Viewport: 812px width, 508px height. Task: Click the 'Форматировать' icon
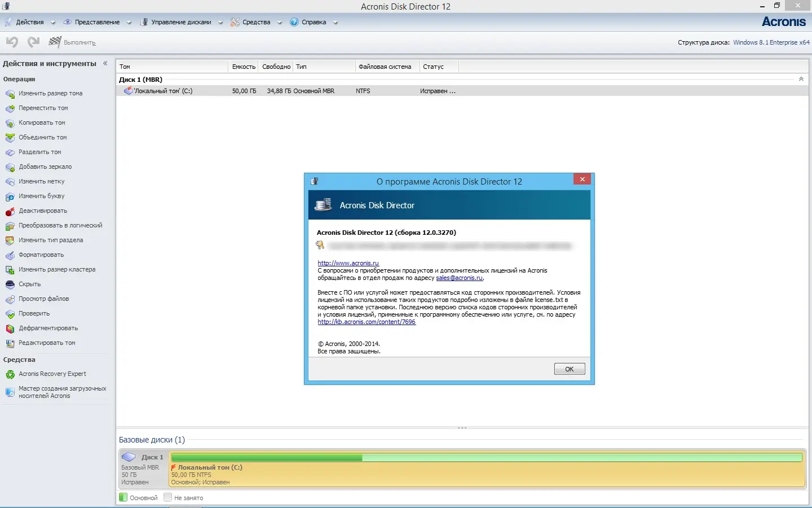click(x=10, y=255)
